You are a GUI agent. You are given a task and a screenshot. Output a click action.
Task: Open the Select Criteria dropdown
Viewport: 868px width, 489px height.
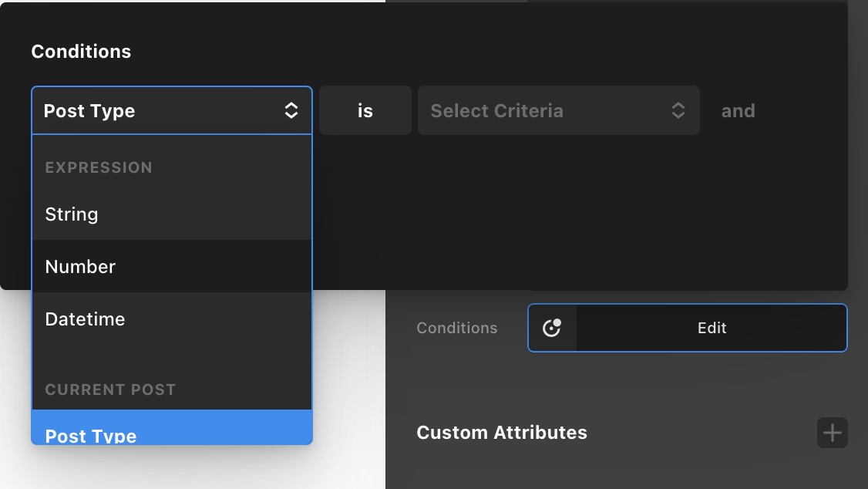(559, 110)
